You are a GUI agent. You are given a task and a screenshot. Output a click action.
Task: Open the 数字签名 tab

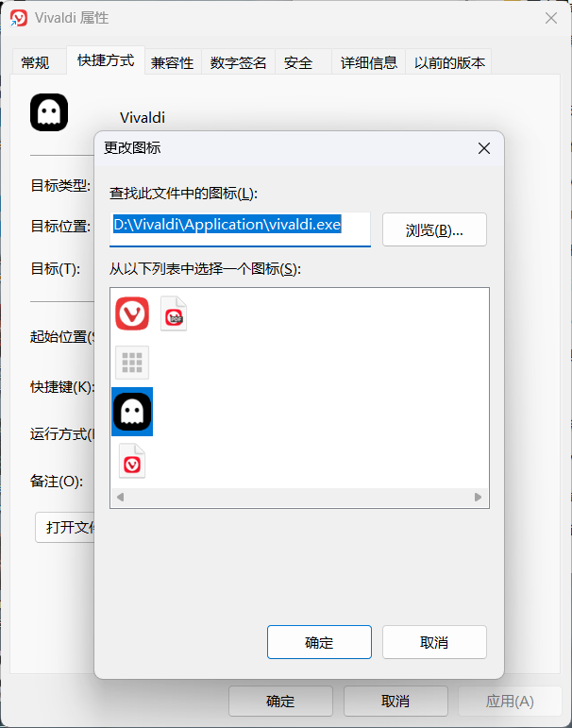pos(238,62)
